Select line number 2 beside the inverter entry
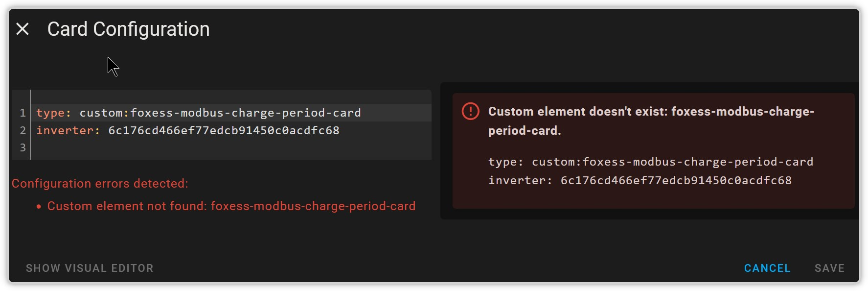The height and width of the screenshot is (291, 868). (22, 130)
